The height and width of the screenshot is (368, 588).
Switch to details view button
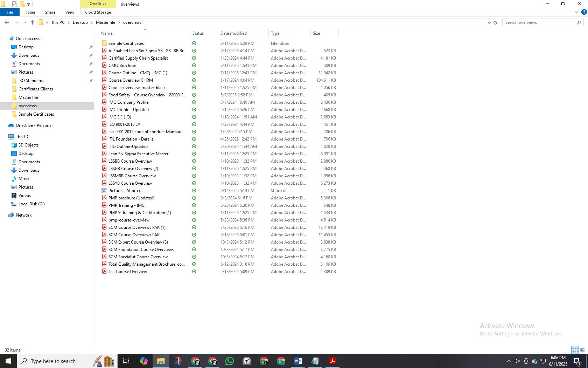click(x=575, y=350)
